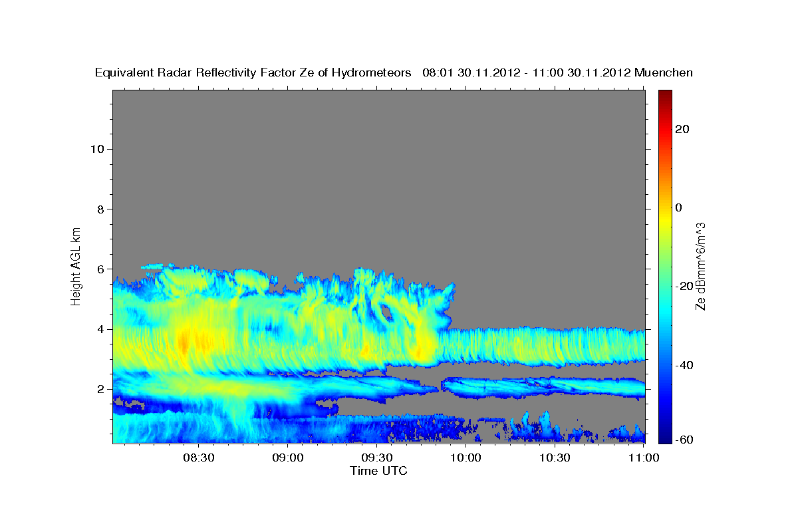
Task: Click the height tick label 2
Action: (102, 389)
